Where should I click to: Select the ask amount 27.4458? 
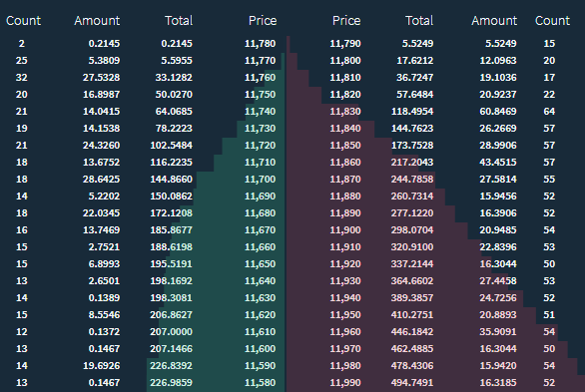[498, 281]
